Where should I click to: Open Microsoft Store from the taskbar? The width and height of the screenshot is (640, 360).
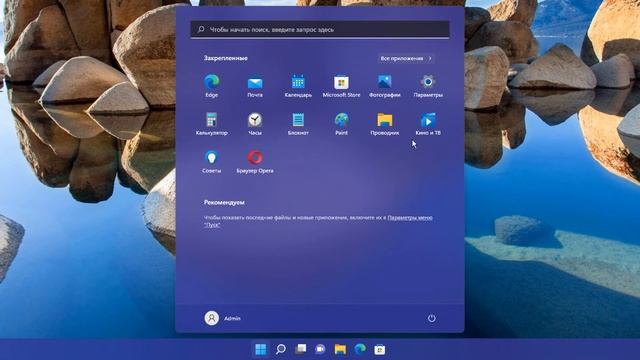pos(380,349)
